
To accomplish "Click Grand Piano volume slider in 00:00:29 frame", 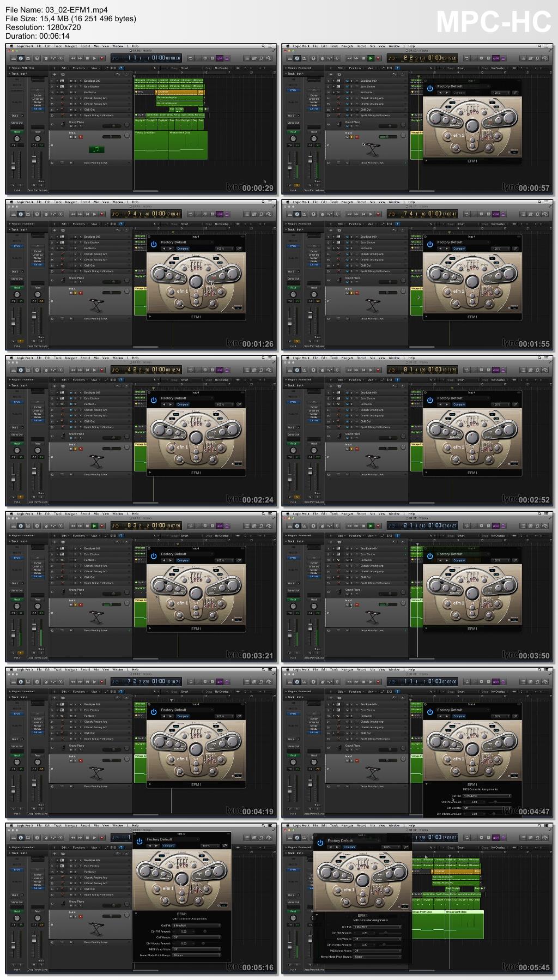I will pos(111,126).
